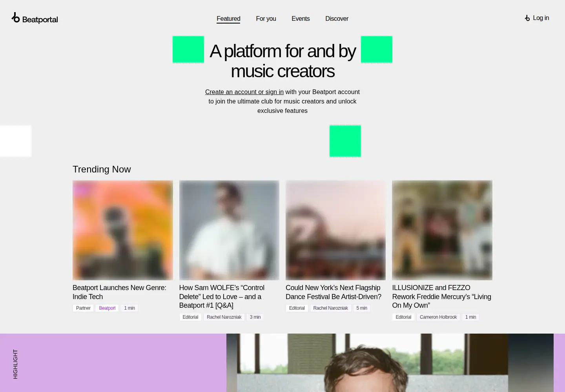Go to the For you tab

click(266, 19)
